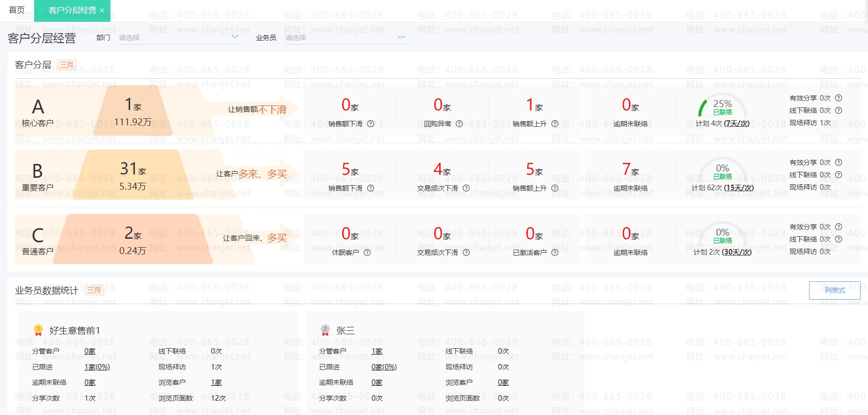Screen dimensions: 868x415
Task: Click the 0家 逾期未联络 count in A row
Action: [x=630, y=105]
